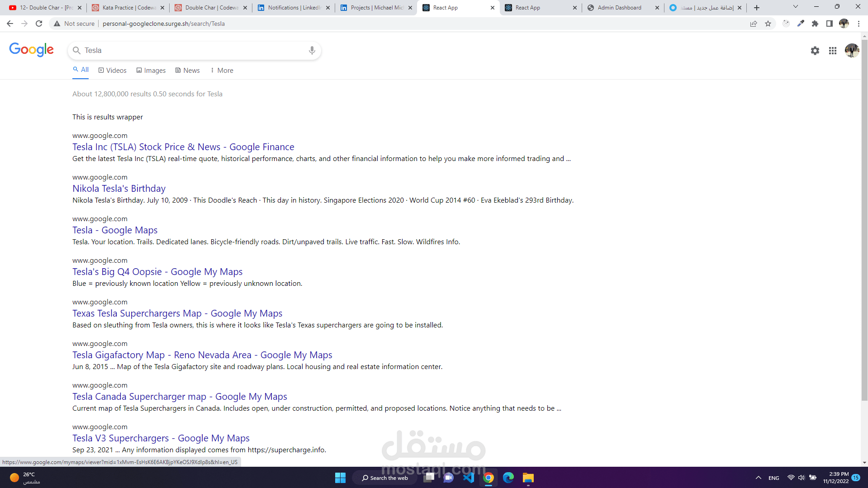Close the Admin Dashboard tab

[657, 8]
